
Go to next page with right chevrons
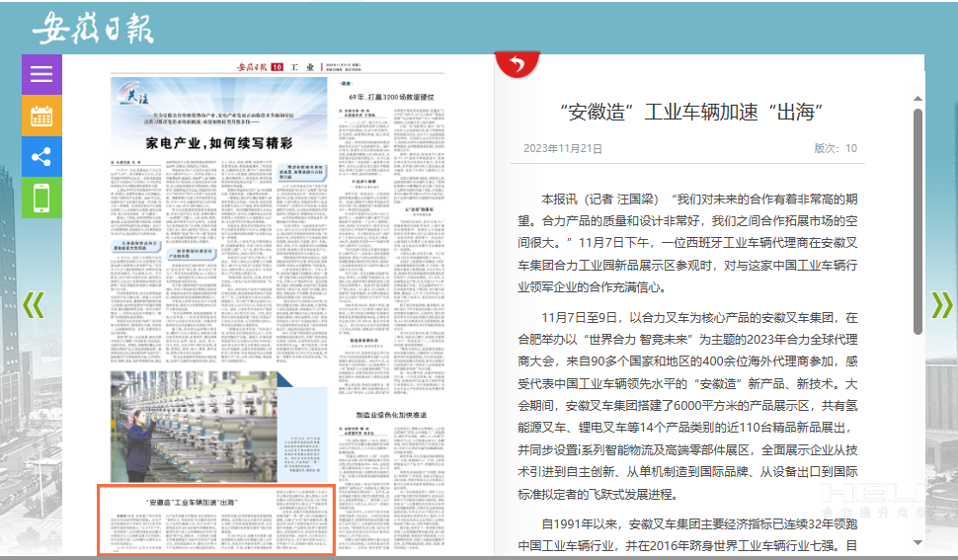(x=941, y=305)
